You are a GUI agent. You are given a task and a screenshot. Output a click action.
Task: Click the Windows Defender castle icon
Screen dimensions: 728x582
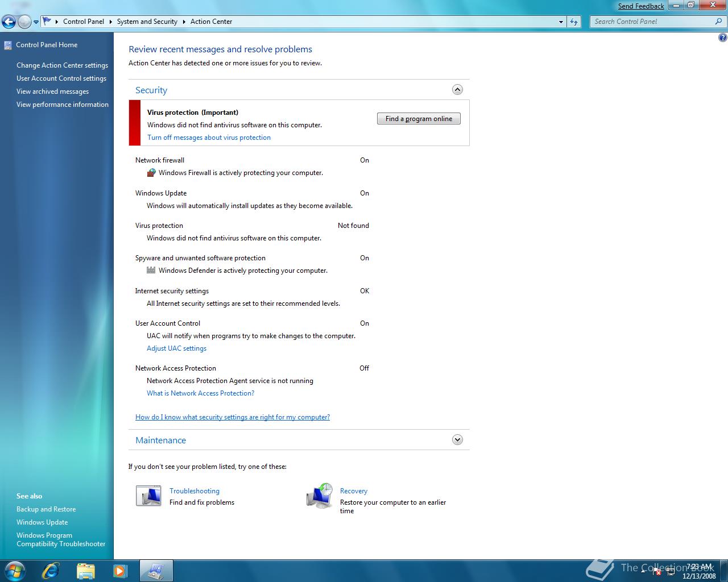pyautogui.click(x=151, y=271)
